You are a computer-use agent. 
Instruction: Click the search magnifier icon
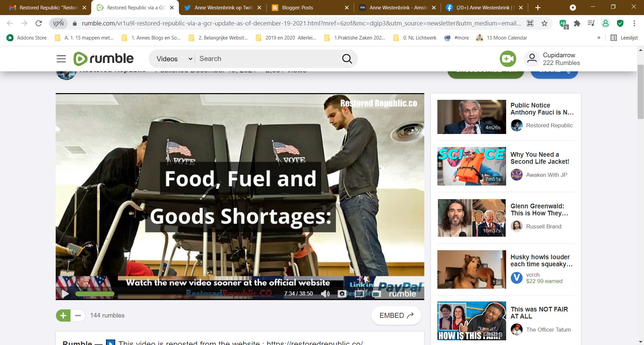(x=347, y=59)
